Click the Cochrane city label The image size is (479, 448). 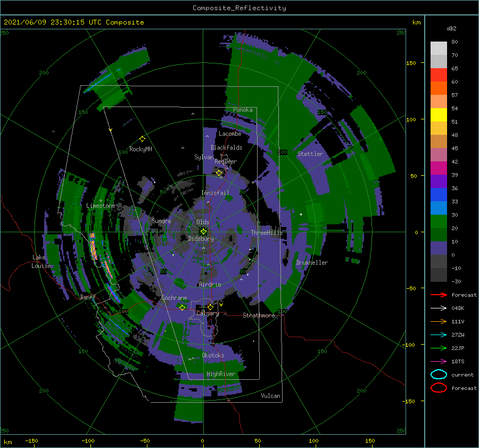click(x=174, y=298)
